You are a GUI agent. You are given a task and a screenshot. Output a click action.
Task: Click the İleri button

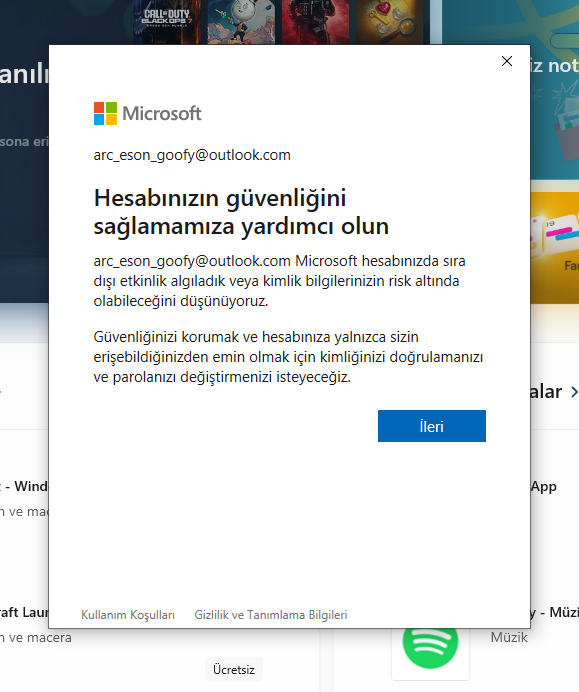(x=432, y=426)
